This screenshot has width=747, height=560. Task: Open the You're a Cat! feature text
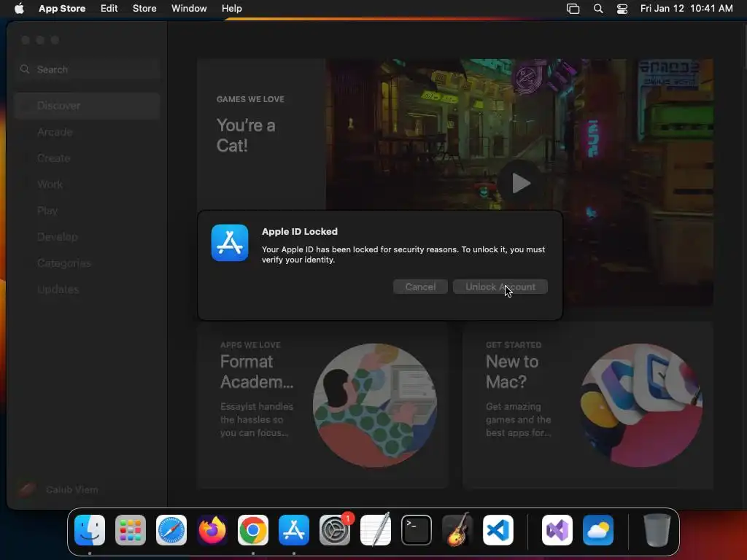coord(246,135)
